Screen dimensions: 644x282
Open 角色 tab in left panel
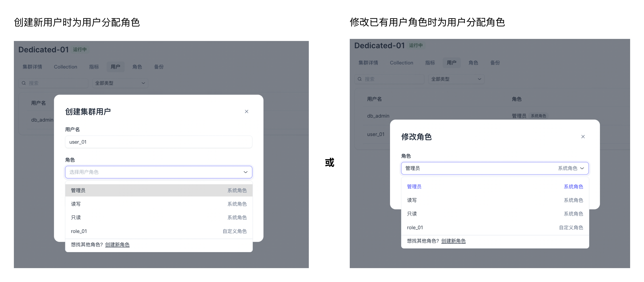point(137,67)
